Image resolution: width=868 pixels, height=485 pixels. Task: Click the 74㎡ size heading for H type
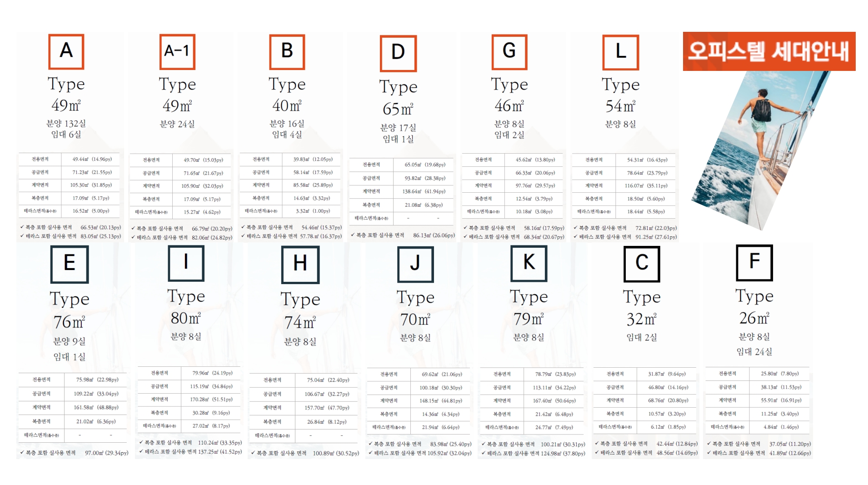[300, 322]
